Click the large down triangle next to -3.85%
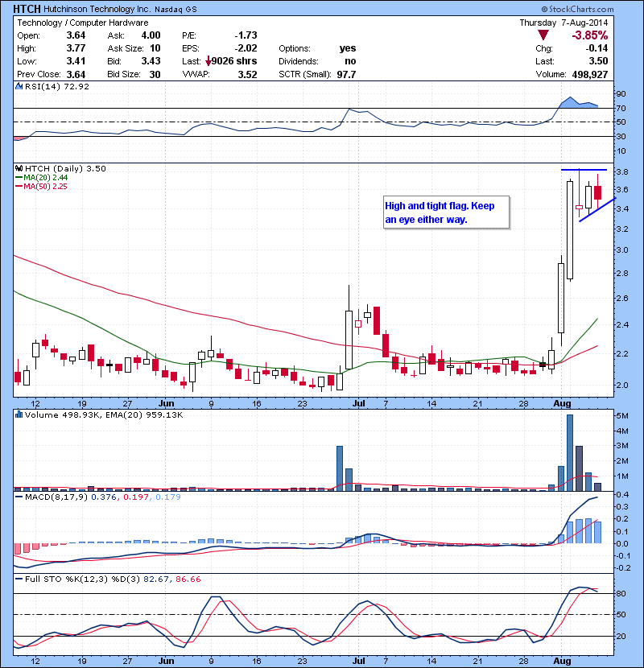Image resolution: width=644 pixels, height=668 pixels. click(x=543, y=35)
